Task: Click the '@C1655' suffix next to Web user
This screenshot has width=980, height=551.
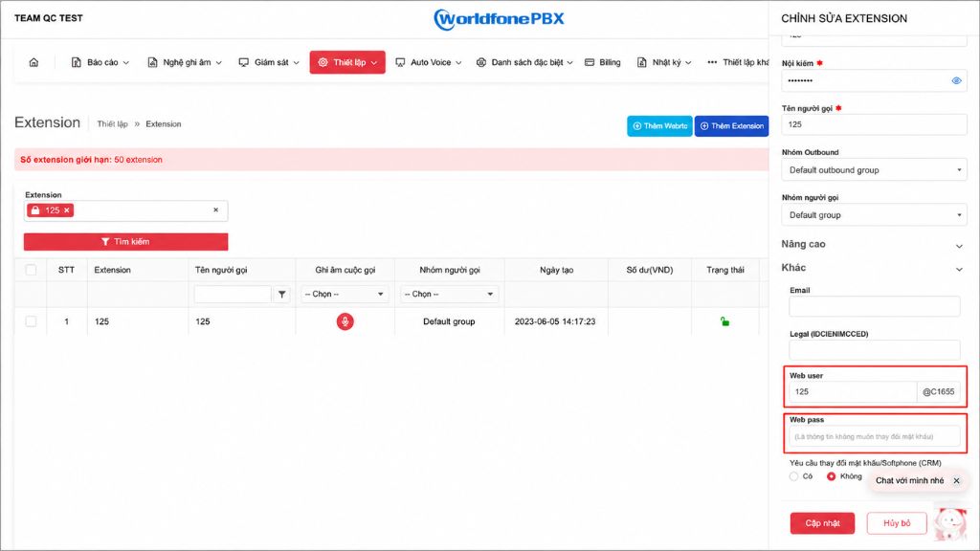Action: (x=938, y=391)
